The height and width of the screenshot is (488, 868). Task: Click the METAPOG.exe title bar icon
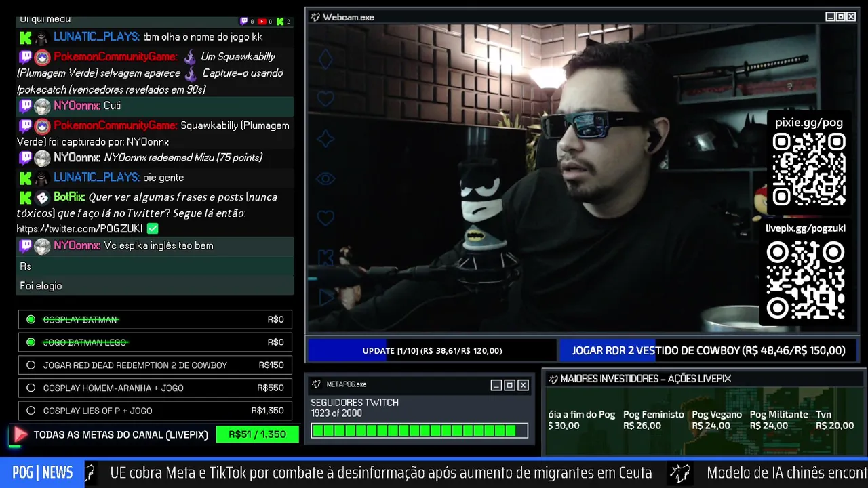316,384
